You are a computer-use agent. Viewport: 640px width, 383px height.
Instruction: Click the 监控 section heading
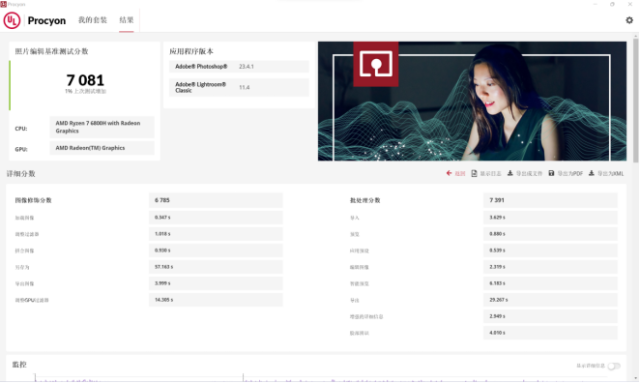19,365
